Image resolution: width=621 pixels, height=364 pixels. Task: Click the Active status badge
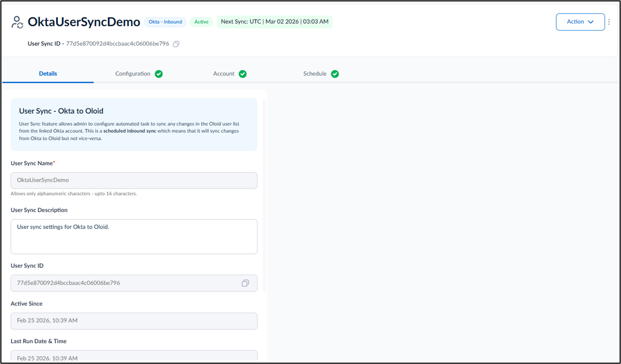tap(201, 22)
